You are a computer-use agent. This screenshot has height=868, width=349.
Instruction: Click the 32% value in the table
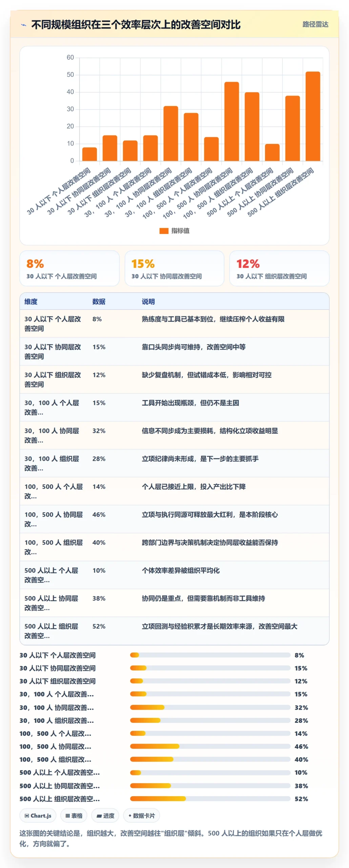click(99, 431)
